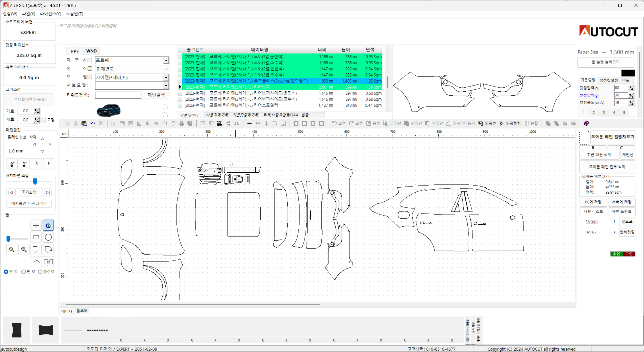The image size is (644, 352).
Task: Click the 외곽트림 outline trim tool
Action: [510, 123]
